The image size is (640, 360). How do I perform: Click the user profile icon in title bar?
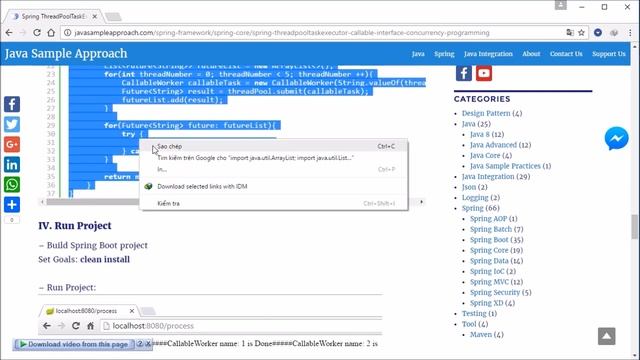click(560, 5)
